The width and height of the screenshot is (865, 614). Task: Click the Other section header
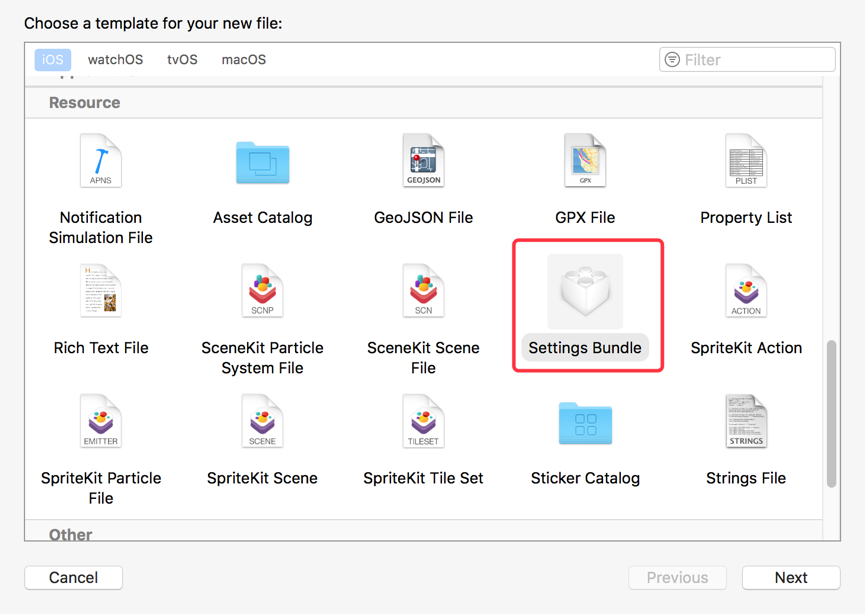pyautogui.click(x=71, y=534)
